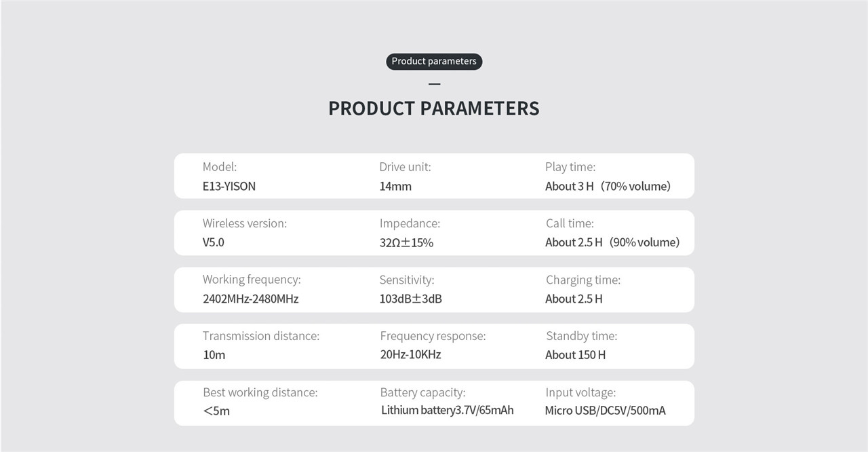Click the Lithium battery3.7V/65mAh value
The image size is (868, 452).
(448, 410)
